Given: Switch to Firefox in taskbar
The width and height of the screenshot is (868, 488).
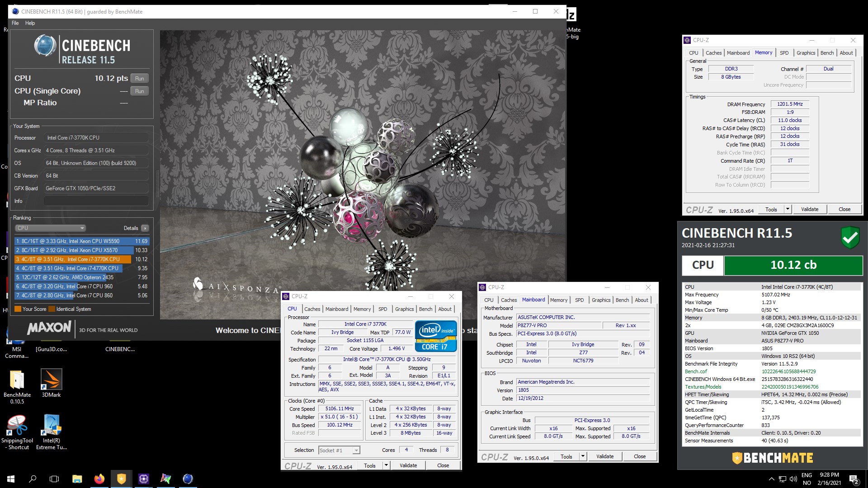Looking at the screenshot, I should coord(99,479).
